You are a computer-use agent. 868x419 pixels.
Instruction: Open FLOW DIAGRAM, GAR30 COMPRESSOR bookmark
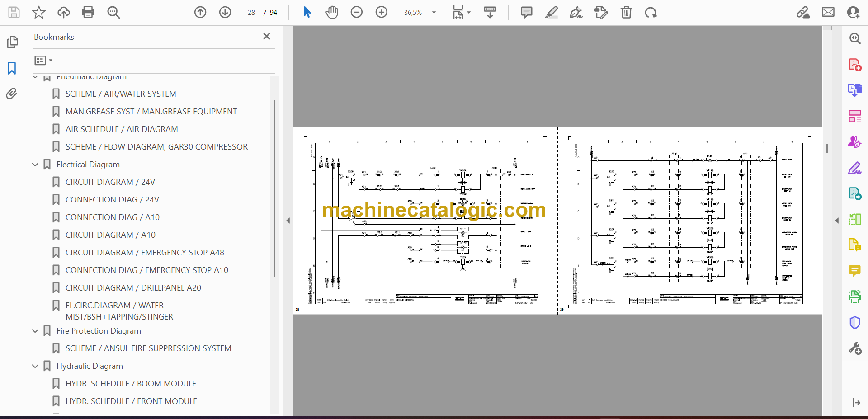coord(156,147)
